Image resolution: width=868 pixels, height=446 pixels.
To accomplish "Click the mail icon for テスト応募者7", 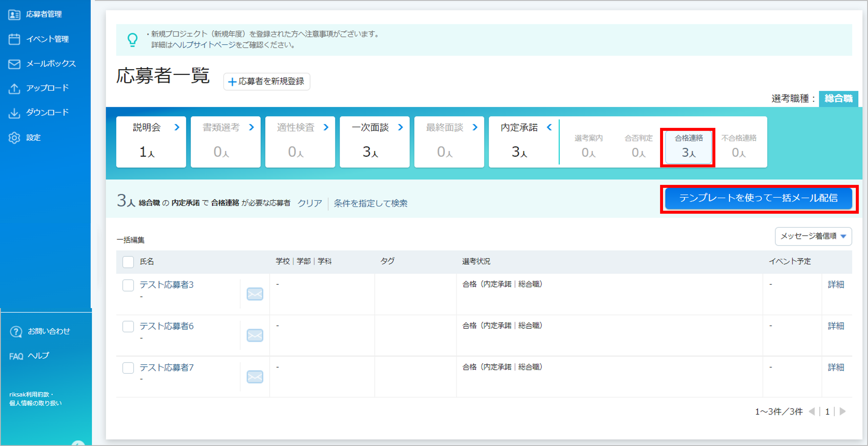I will pos(255,377).
